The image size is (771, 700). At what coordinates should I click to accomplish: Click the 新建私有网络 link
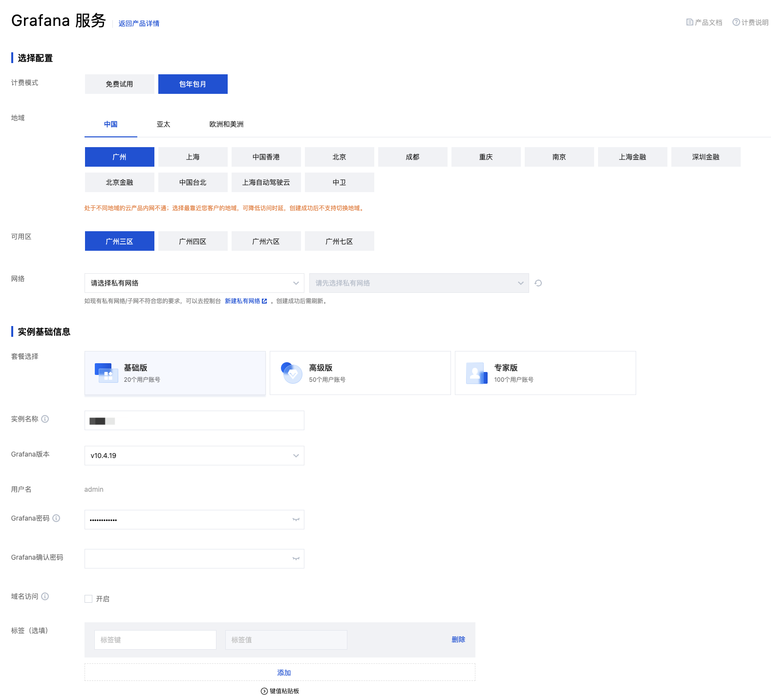(x=242, y=301)
